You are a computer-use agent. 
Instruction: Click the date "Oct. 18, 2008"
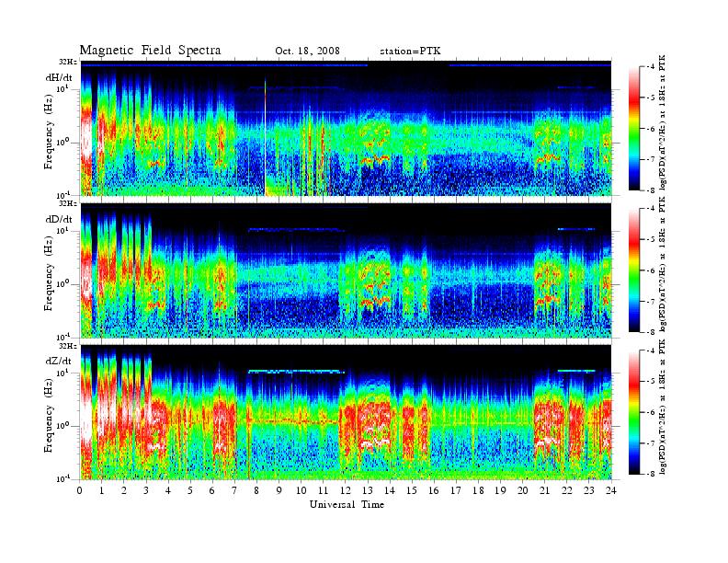[x=307, y=51]
